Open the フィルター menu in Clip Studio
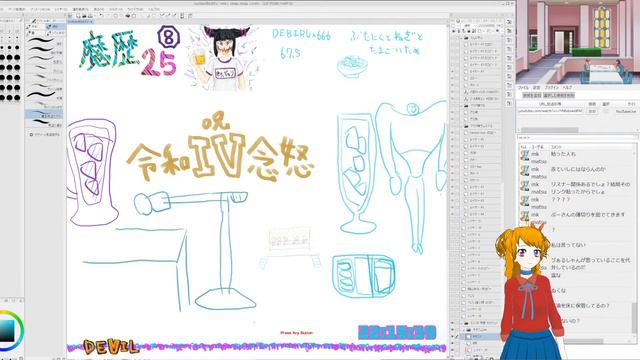Screen dimensions: 640x360 tap(116, 9)
